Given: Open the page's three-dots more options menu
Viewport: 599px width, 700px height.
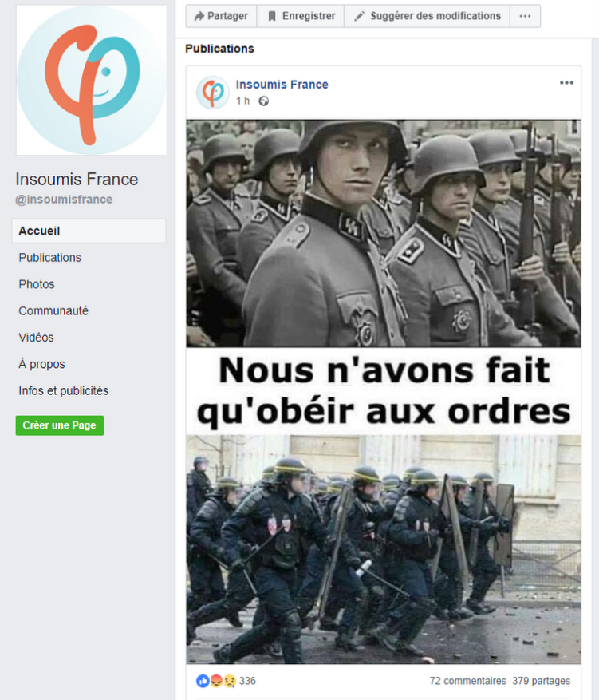Looking at the screenshot, I should pos(525,16).
